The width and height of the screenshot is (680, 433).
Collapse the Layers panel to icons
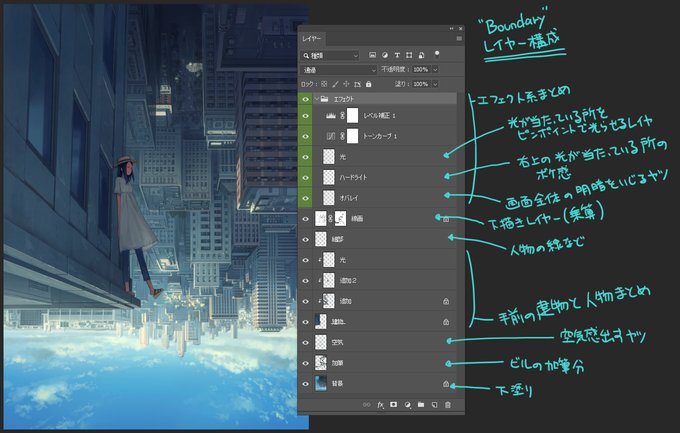click(451, 29)
